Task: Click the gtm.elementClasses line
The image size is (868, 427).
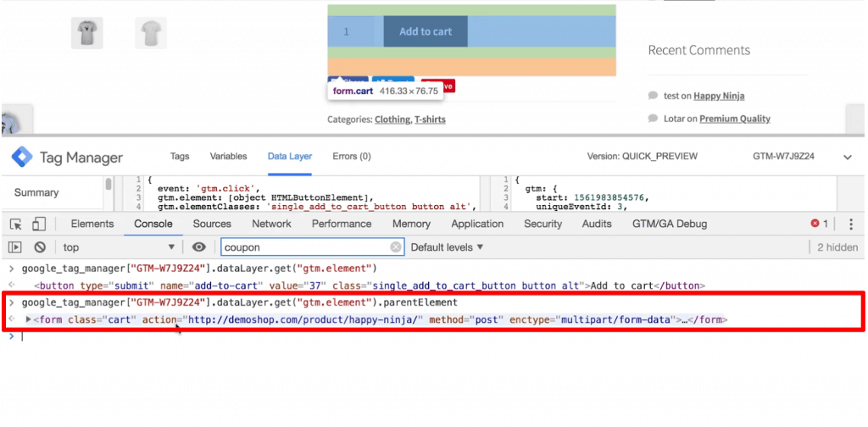Action: 317,207
